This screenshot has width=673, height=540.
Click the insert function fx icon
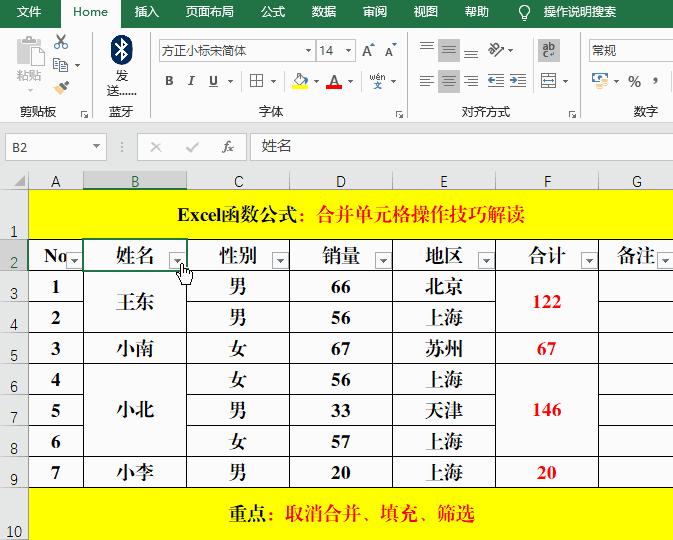tap(228, 147)
